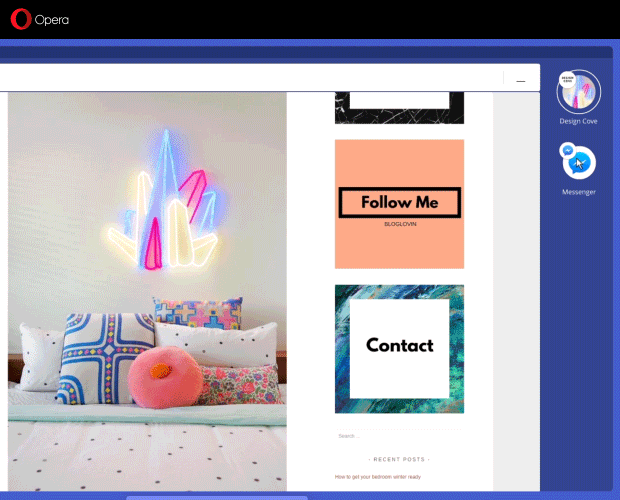Screen dimensions: 620x500
Task: Click the small Messenger badge overlay
Action: [567, 150]
